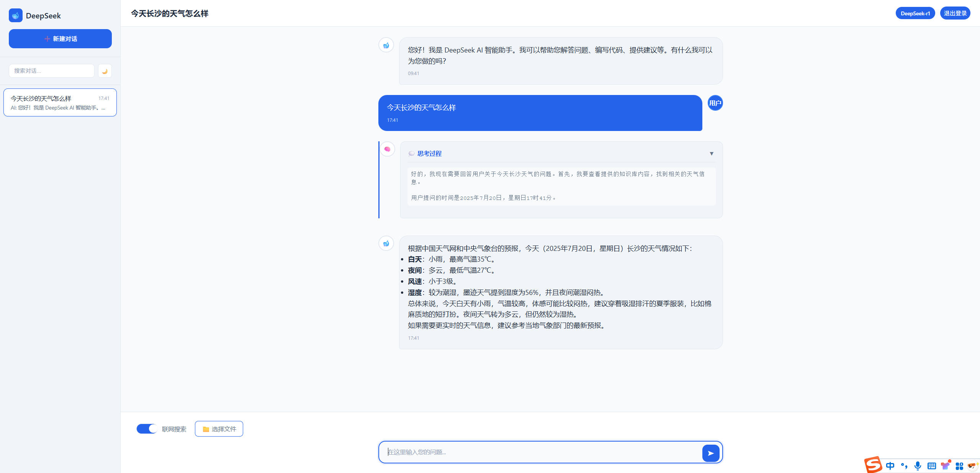Open the Sogou skin T-shirt icon
The image size is (980, 473).
[945, 466]
